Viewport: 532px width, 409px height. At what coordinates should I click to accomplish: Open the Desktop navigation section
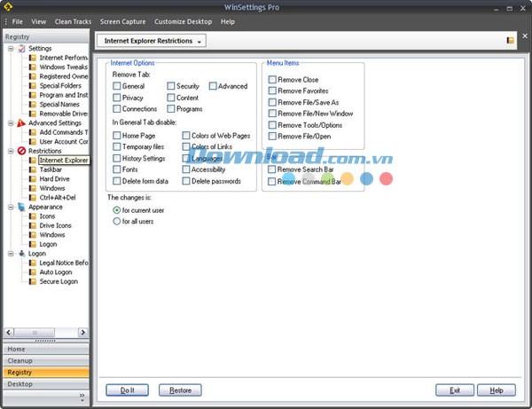46,384
